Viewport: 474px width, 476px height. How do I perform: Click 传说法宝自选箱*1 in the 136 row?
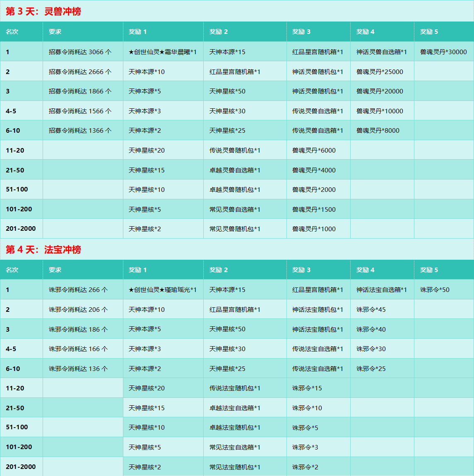click(x=318, y=368)
